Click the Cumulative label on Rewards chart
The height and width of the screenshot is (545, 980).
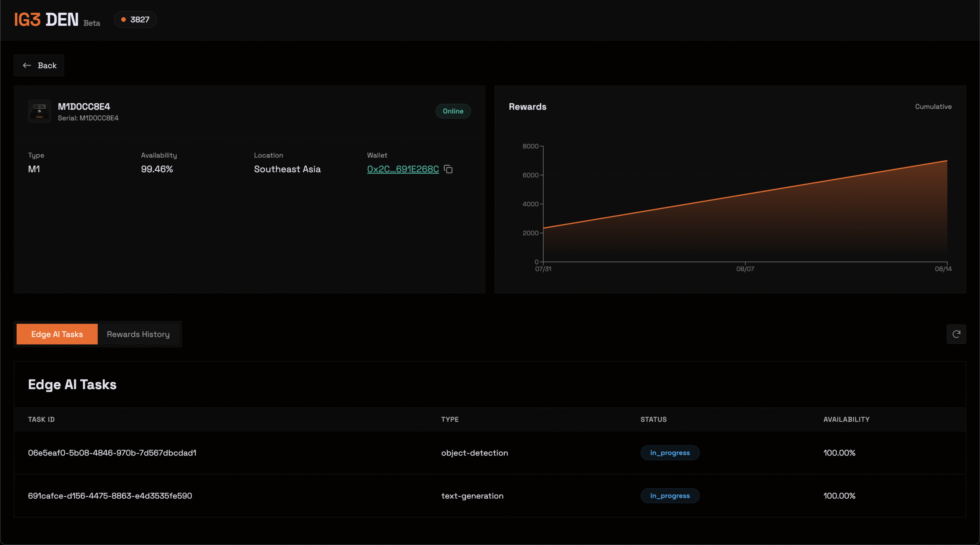point(933,107)
